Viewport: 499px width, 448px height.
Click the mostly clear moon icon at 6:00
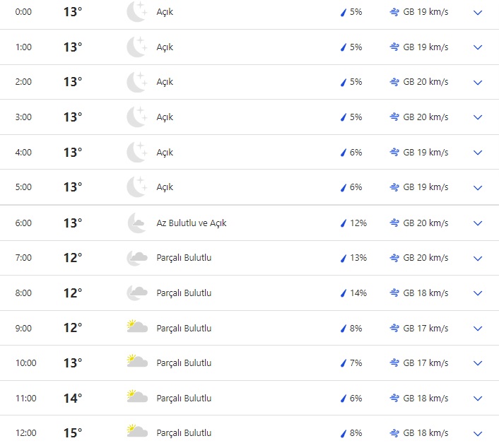(x=136, y=223)
